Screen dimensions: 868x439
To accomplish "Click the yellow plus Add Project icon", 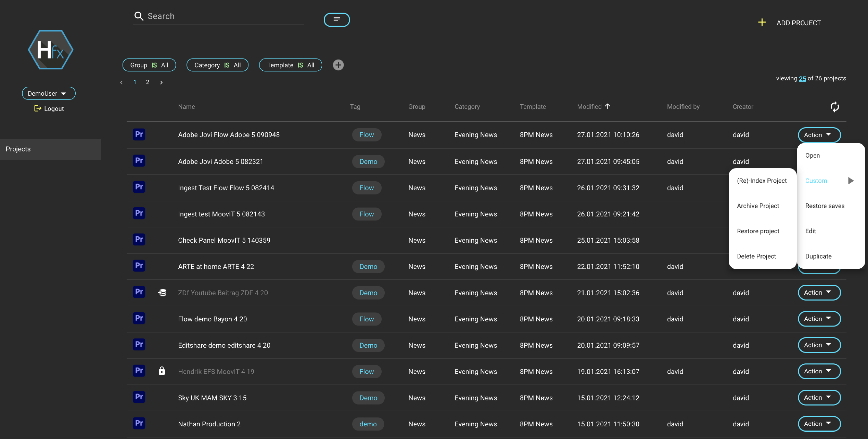I will pyautogui.click(x=762, y=23).
